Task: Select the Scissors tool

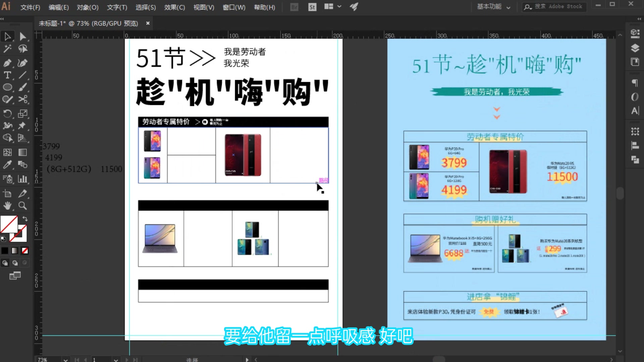Action: pyautogui.click(x=22, y=99)
